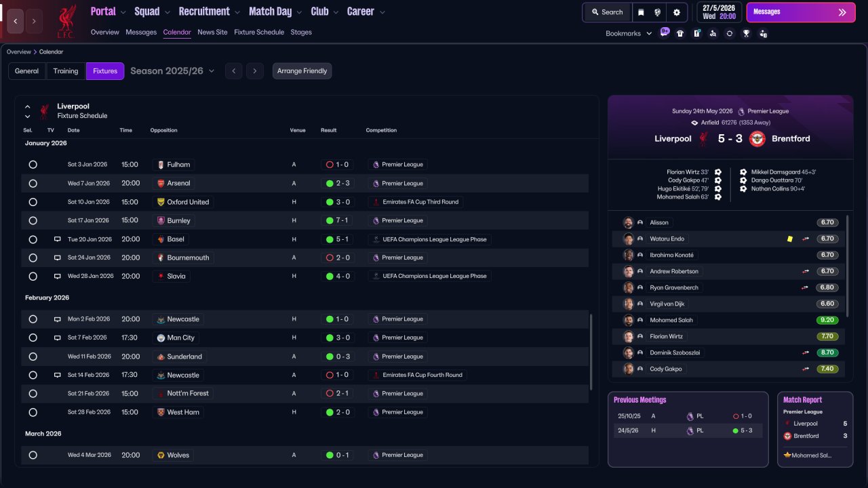Open the Season 2025/26 dropdown
The width and height of the screenshot is (868, 488).
pos(172,70)
